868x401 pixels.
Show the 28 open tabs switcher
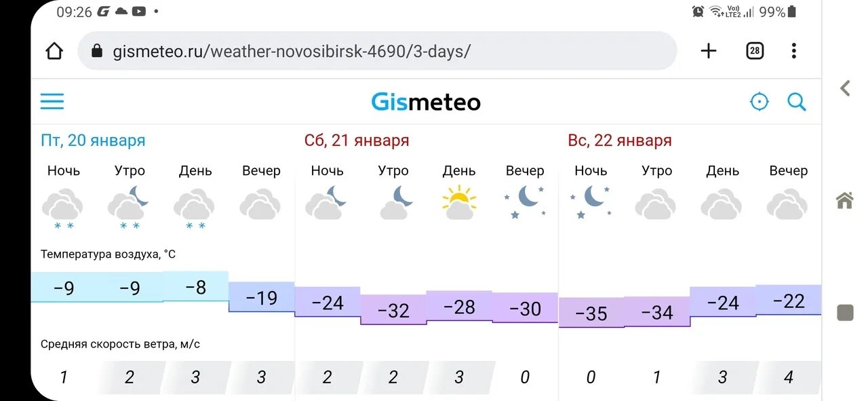point(755,51)
